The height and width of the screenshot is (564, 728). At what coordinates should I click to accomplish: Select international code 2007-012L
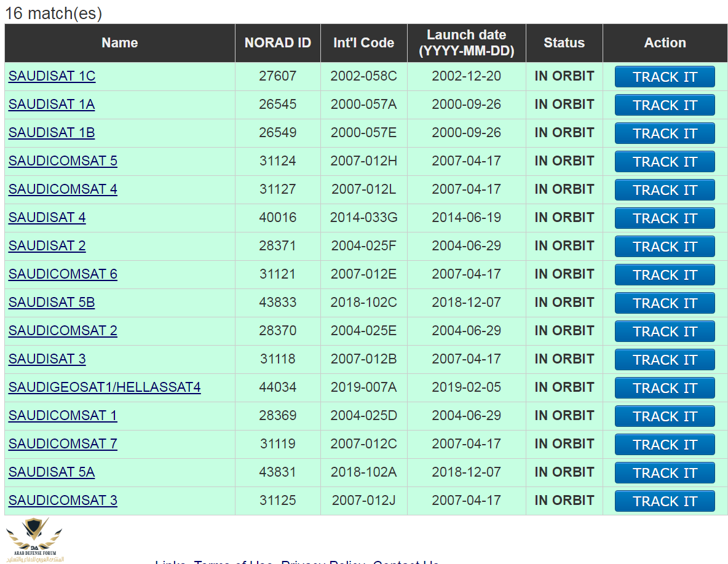[363, 189]
